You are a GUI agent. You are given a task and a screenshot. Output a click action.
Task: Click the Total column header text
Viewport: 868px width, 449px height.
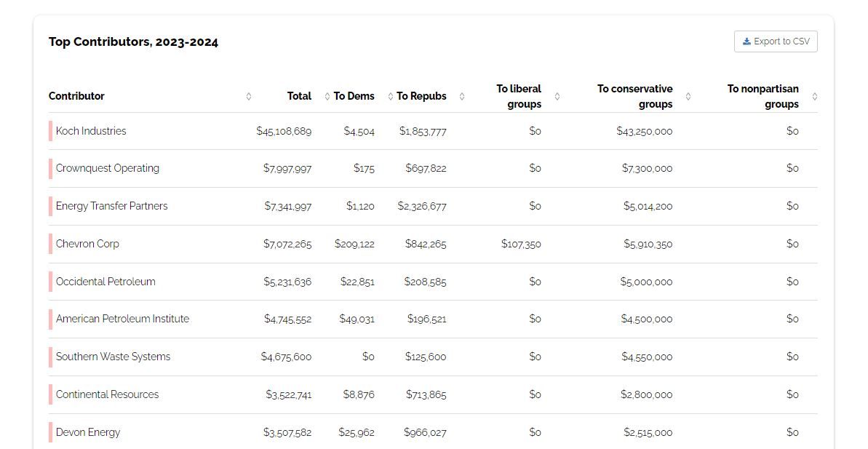tap(299, 96)
